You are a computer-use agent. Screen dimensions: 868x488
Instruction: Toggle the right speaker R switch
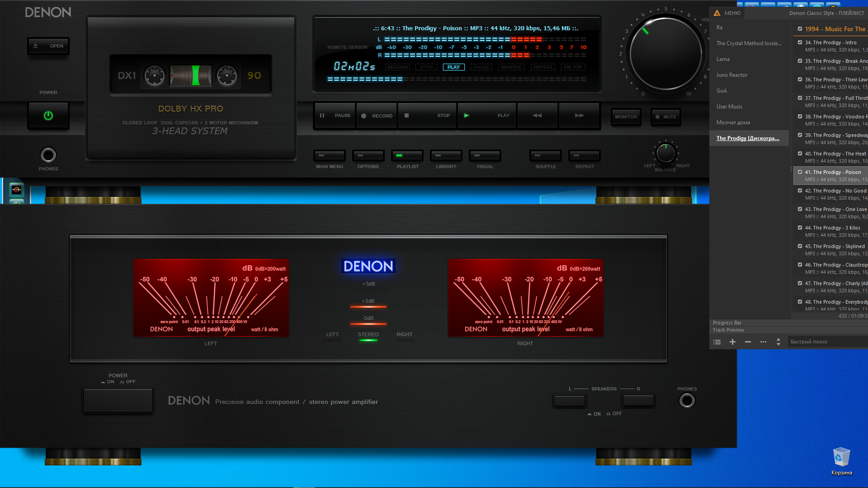pos(638,400)
